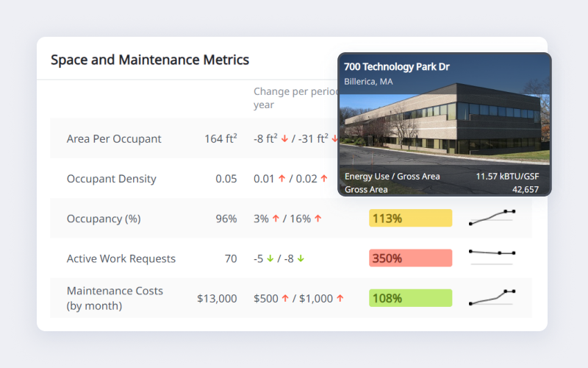The image size is (588, 368).
Task: Click the 96% occupancy value
Action: pos(226,219)
